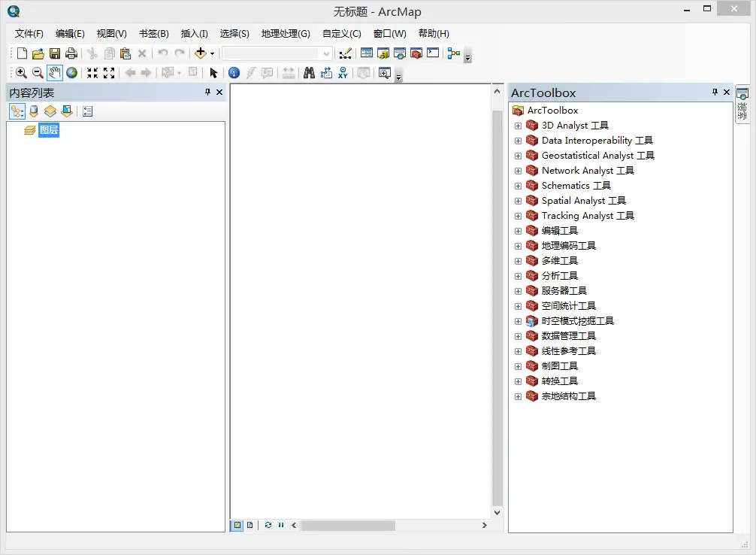Screen dimensions: 756x555
Task: Open the 帮助(H) menu
Action: 434,33
